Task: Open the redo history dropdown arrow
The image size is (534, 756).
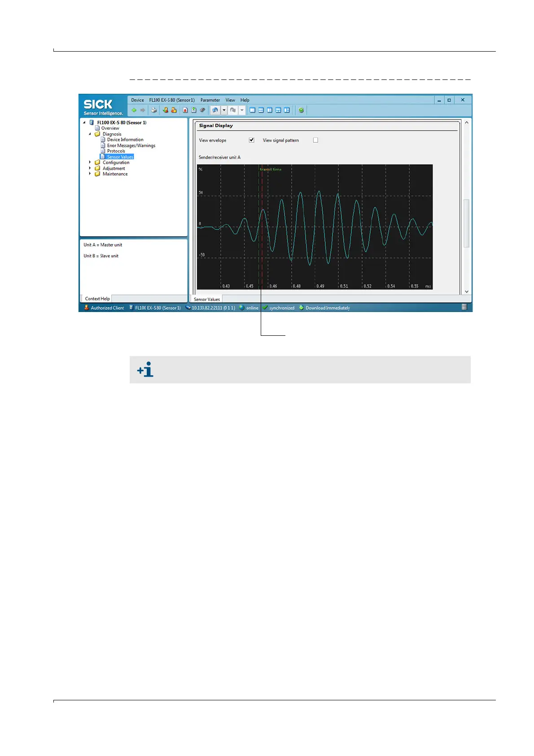Action: (x=242, y=110)
